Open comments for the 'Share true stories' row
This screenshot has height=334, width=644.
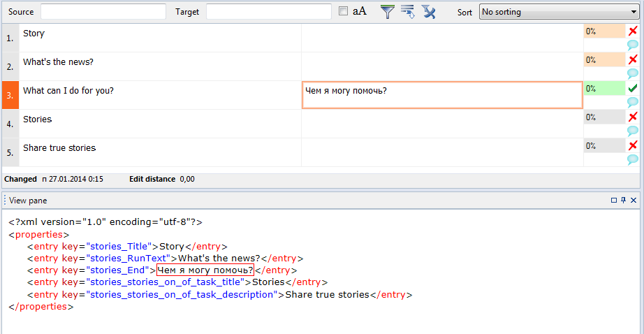coord(633,159)
